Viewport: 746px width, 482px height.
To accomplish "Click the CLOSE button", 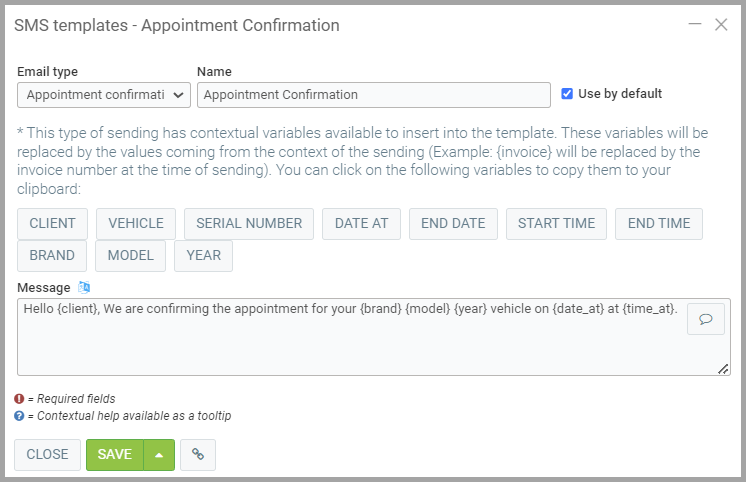I will coord(47,454).
